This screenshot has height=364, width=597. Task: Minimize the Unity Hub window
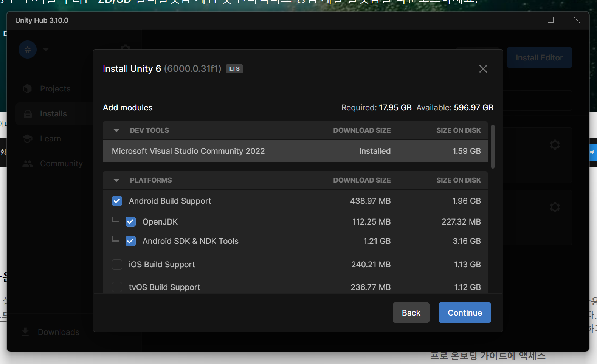click(525, 20)
